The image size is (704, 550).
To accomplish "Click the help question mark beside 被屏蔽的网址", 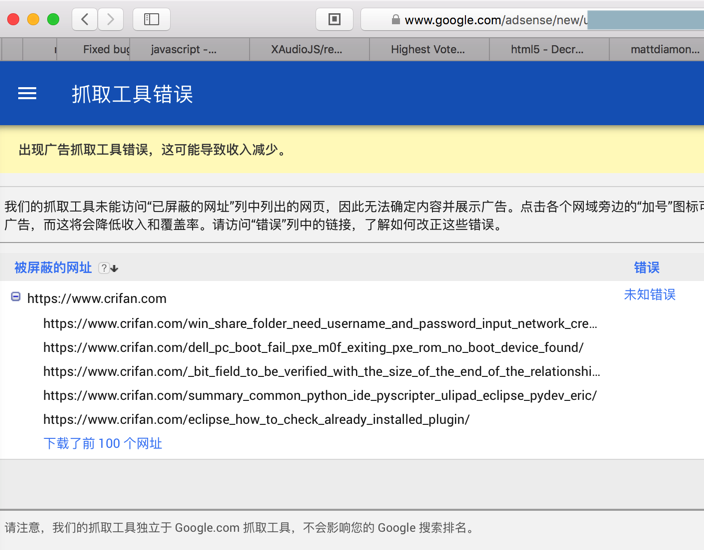I will (104, 268).
